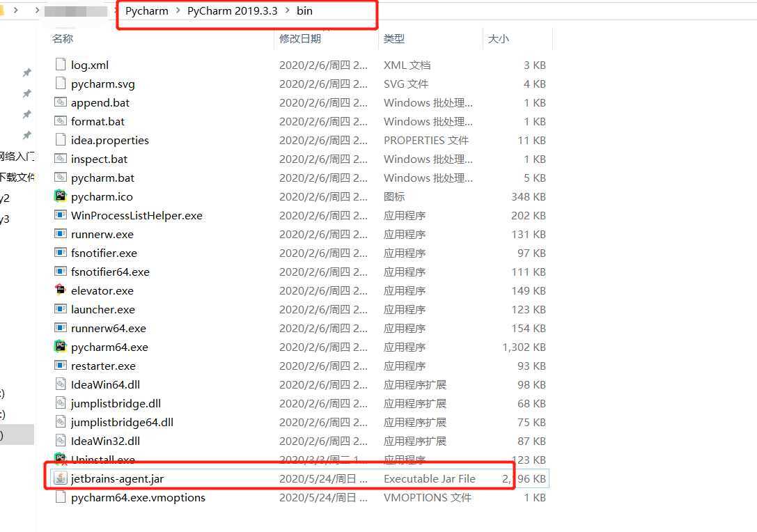Click the fsnotifier.exe application icon

(x=61, y=253)
